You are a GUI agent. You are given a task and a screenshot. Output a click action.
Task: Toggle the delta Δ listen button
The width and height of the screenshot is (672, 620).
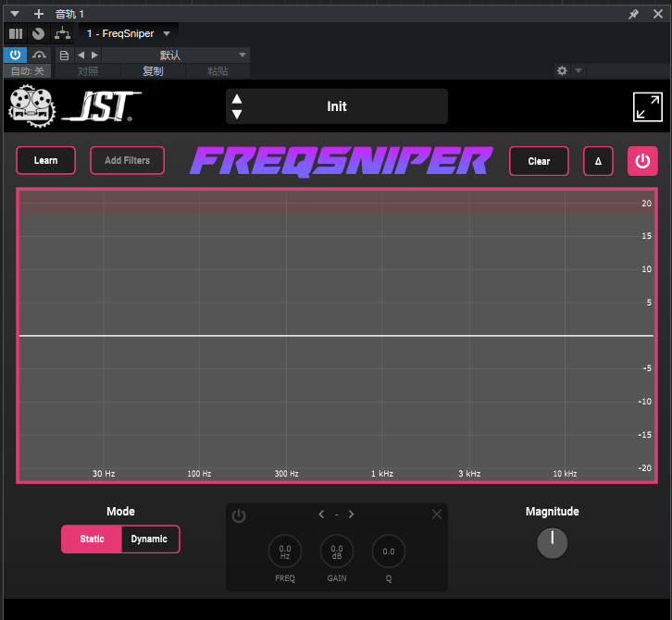[x=598, y=161]
